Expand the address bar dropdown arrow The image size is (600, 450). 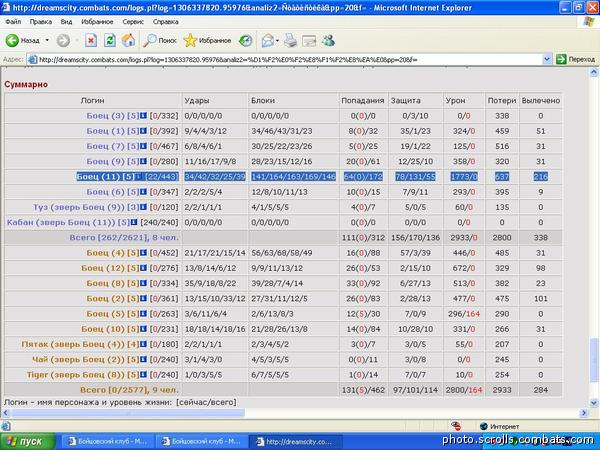click(547, 59)
